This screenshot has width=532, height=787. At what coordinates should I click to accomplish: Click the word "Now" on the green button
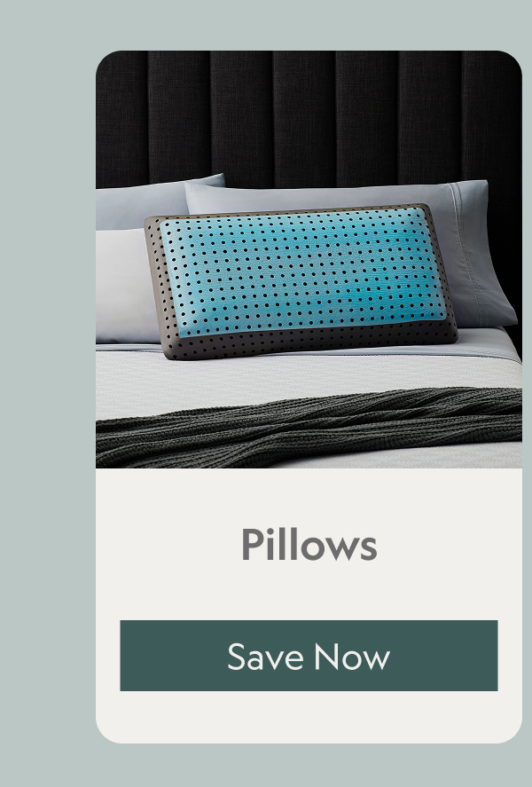pos(352,657)
